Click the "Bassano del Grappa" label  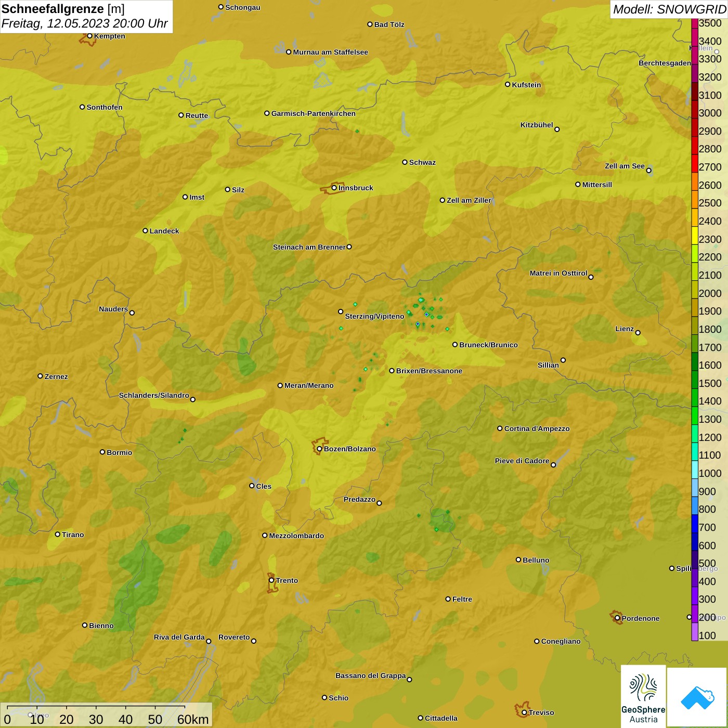(371, 675)
